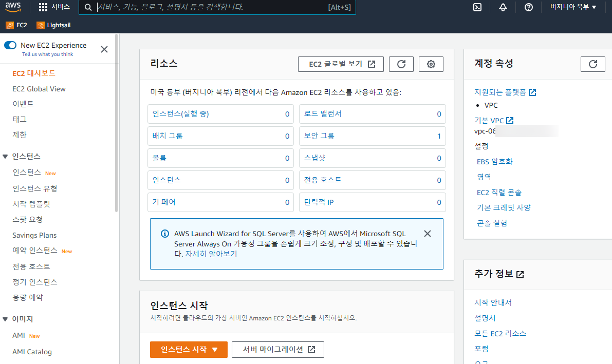
Task: Follow the 자세히 알아보기 link
Action: pyautogui.click(x=211, y=254)
